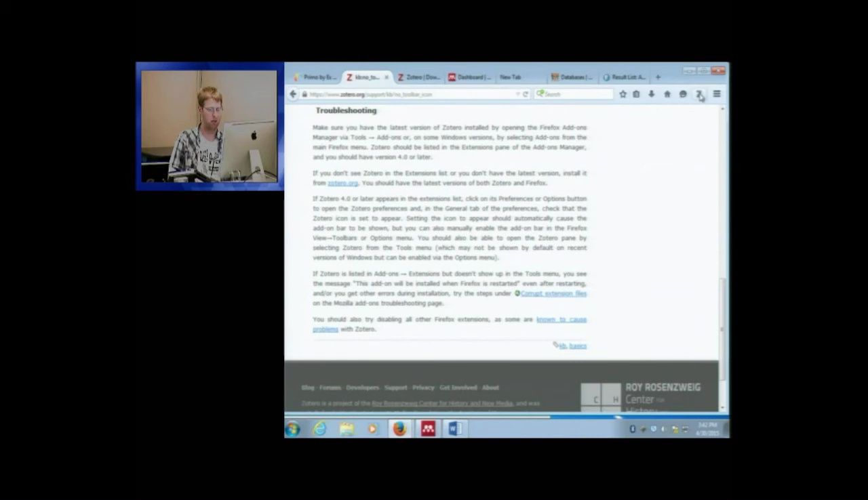Open the Corrupt extension files link
The width and height of the screenshot is (868, 500).
(x=553, y=293)
